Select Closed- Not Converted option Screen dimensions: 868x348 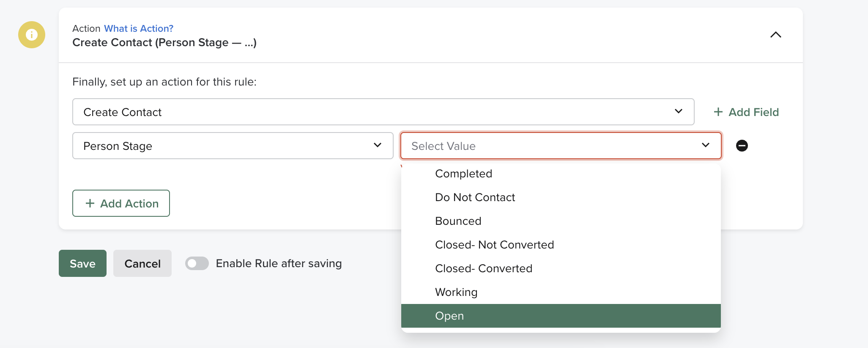click(494, 245)
